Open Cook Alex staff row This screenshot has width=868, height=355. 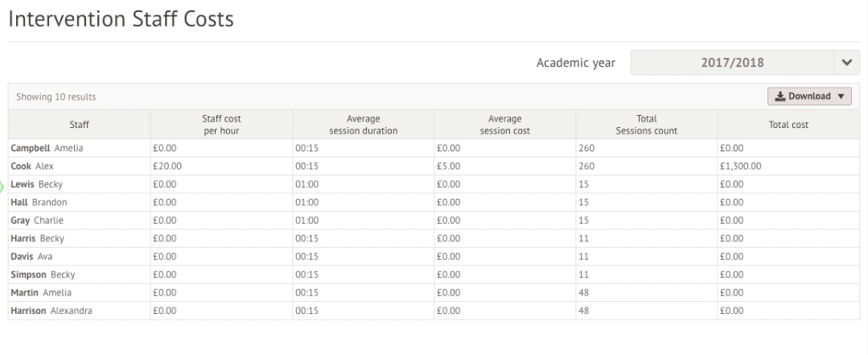click(33, 166)
